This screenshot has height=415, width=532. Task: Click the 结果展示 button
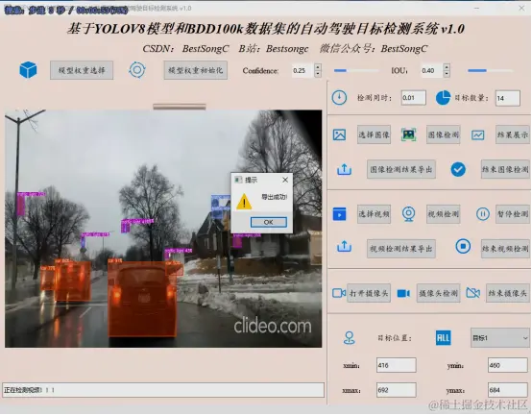coord(513,134)
